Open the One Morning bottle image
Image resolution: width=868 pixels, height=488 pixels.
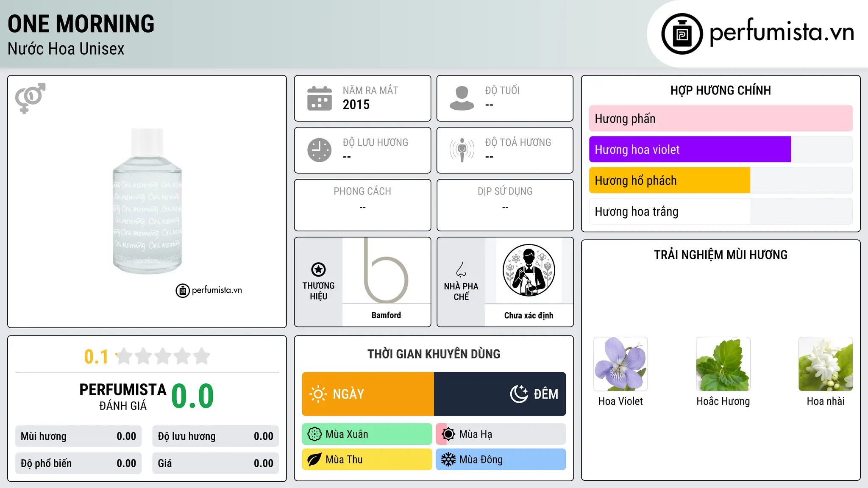[x=147, y=201]
